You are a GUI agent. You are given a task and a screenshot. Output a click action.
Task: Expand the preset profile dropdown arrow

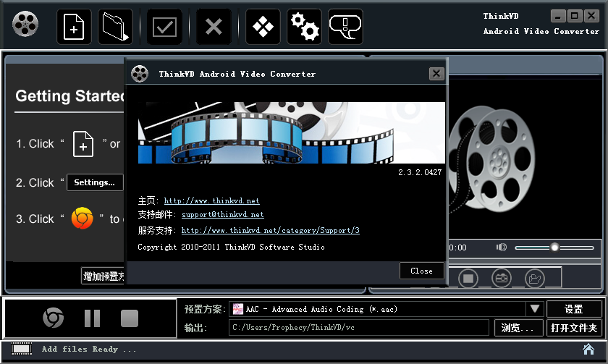pos(535,309)
